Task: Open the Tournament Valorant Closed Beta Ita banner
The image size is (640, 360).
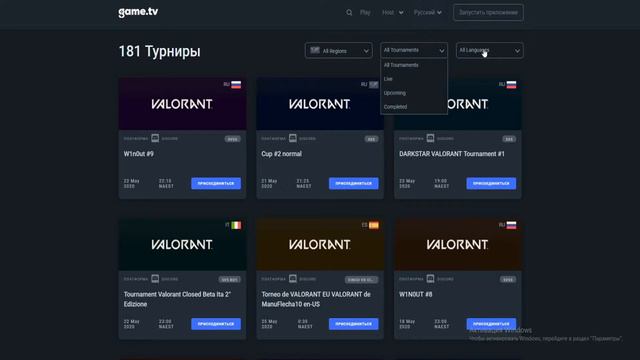Action: click(x=182, y=244)
